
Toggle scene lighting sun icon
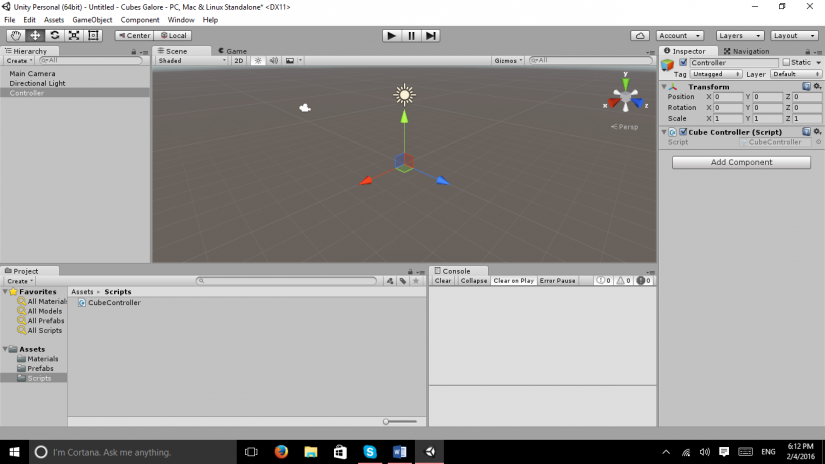[x=257, y=60]
